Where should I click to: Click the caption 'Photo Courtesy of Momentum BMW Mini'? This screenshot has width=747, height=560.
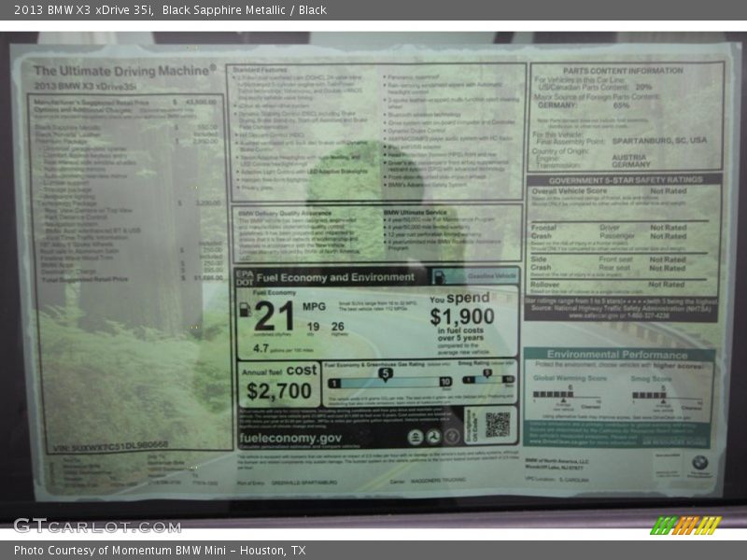(x=120, y=551)
